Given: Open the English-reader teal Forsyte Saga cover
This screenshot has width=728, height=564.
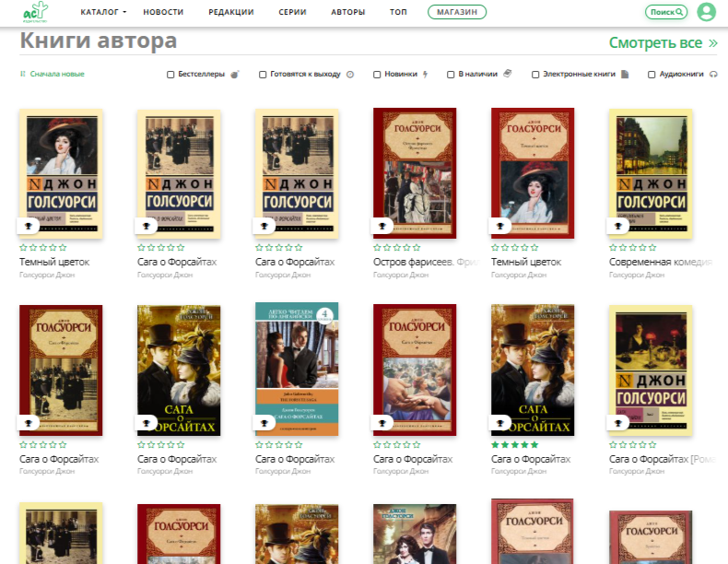Looking at the screenshot, I should coord(297,369).
